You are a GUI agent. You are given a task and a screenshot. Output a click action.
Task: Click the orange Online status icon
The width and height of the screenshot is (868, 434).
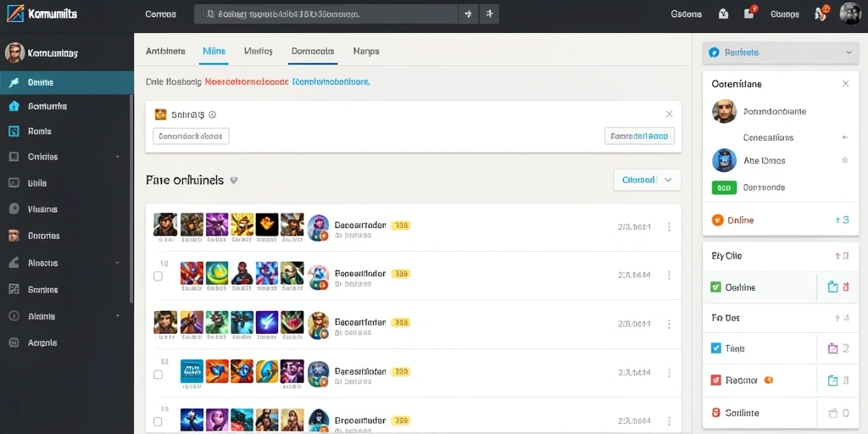(717, 220)
